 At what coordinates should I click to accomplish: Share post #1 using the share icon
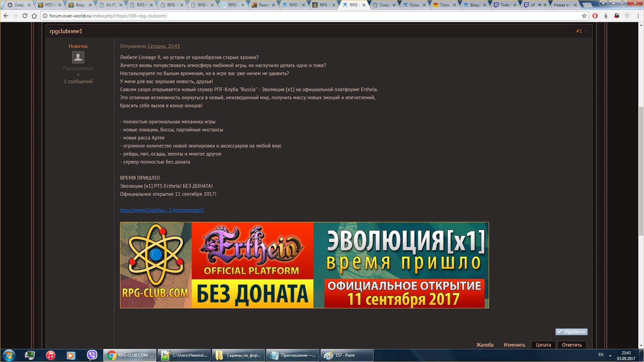[x=587, y=31]
